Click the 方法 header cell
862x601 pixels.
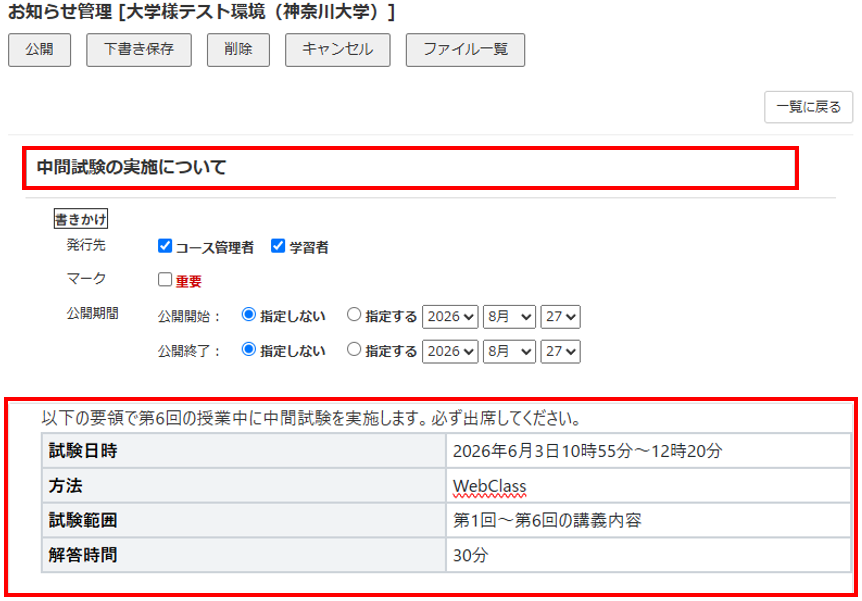244,486
